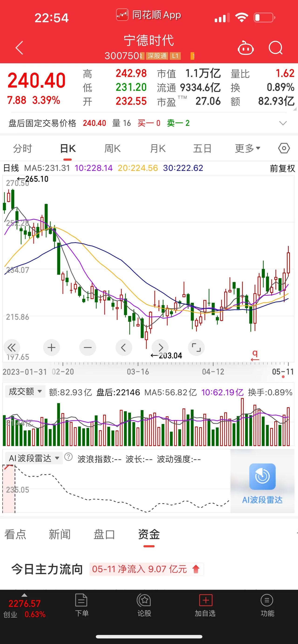Tap 30:222.62 blue MA label

[x=183, y=168]
